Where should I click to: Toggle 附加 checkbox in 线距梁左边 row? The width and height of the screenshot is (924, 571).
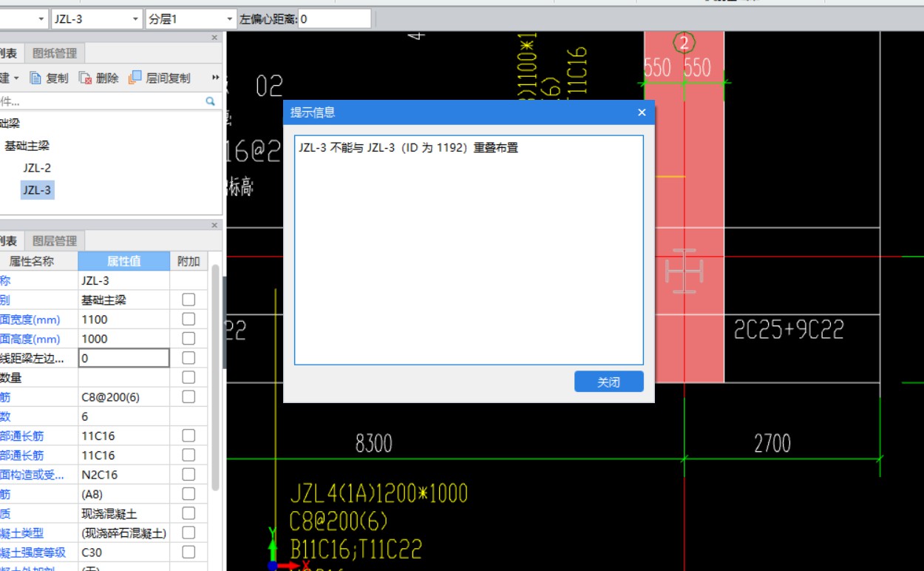[x=188, y=358]
